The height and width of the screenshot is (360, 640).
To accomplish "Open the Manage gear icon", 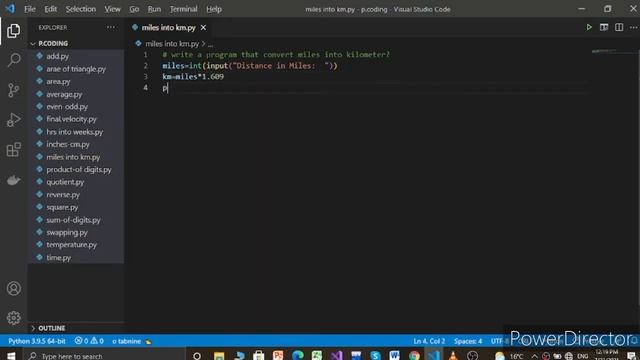I will pyautogui.click(x=13, y=318).
